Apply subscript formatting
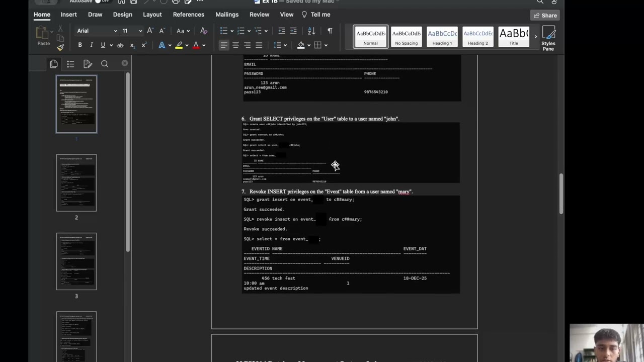This screenshot has height=362, width=644. pyautogui.click(x=132, y=45)
